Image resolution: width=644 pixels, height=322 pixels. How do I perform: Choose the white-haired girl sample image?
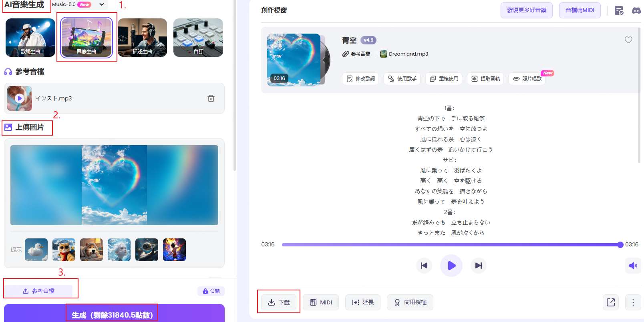[119, 250]
